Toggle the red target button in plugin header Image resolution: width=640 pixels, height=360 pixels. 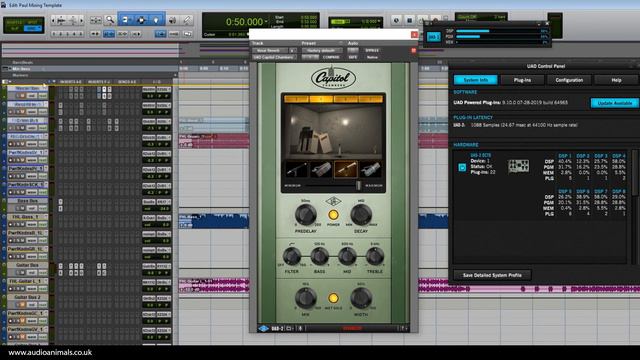click(x=413, y=51)
